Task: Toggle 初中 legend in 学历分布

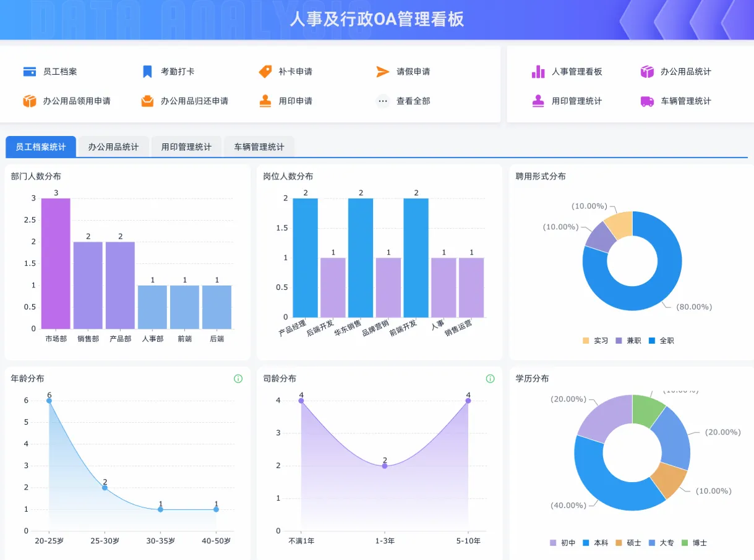Action: (563, 543)
